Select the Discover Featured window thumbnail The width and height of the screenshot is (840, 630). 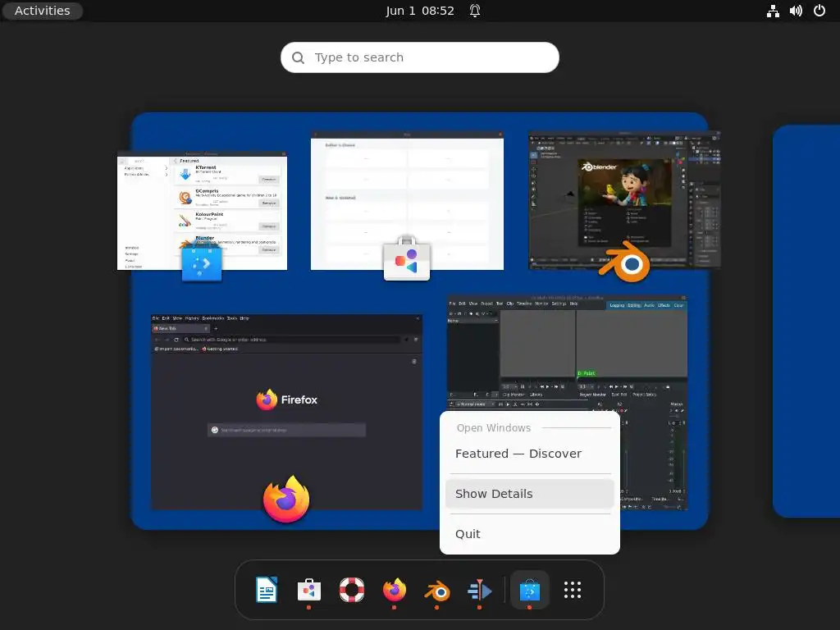pos(202,211)
